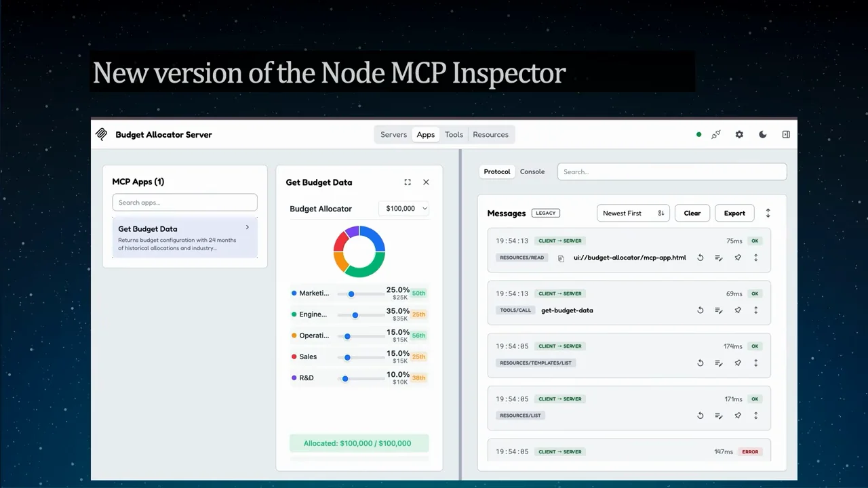The height and width of the screenshot is (488, 868).
Task: Replay the resources/templates/list message
Action: pos(701,363)
